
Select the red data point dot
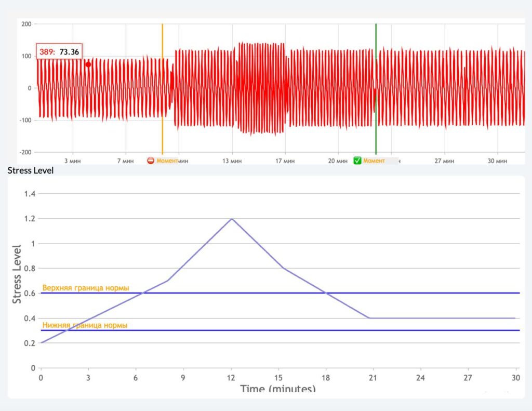88,64
